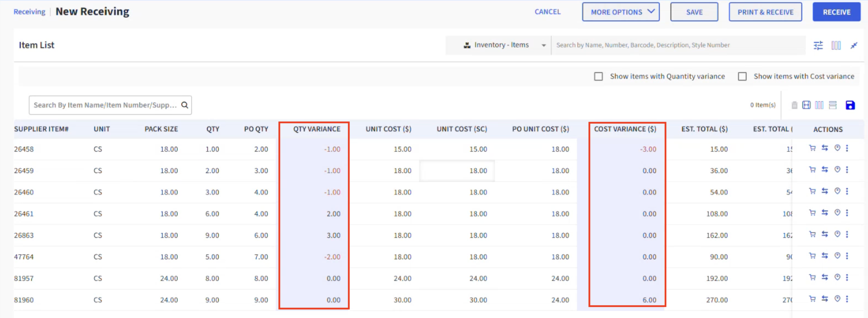Focus the Search by Name, Number, Barcode field
Viewport: 868px width, 318px height.
point(678,45)
